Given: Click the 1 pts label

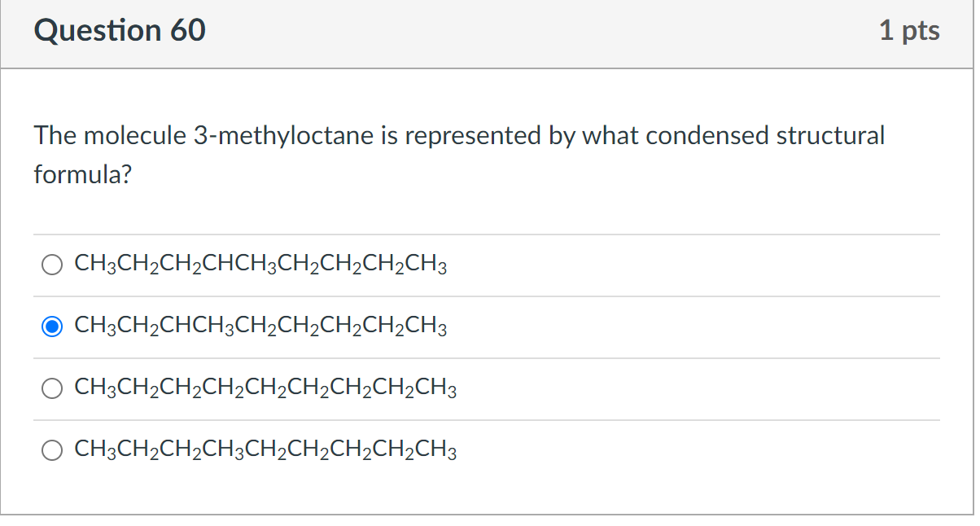Looking at the screenshot, I should (x=911, y=30).
